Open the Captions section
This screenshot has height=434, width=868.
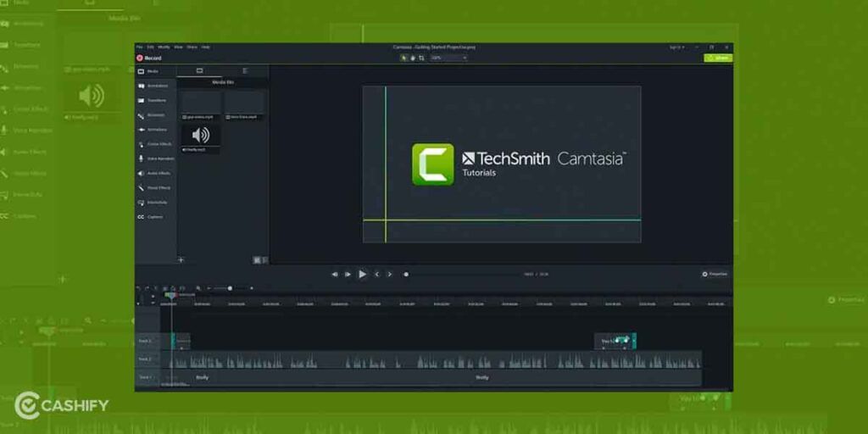tap(156, 217)
